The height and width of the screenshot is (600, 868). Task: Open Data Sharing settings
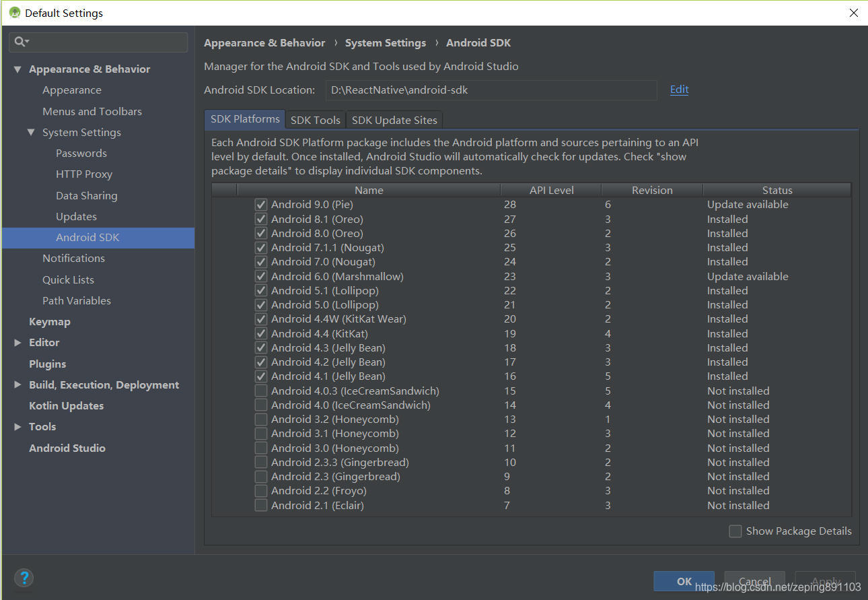point(87,196)
